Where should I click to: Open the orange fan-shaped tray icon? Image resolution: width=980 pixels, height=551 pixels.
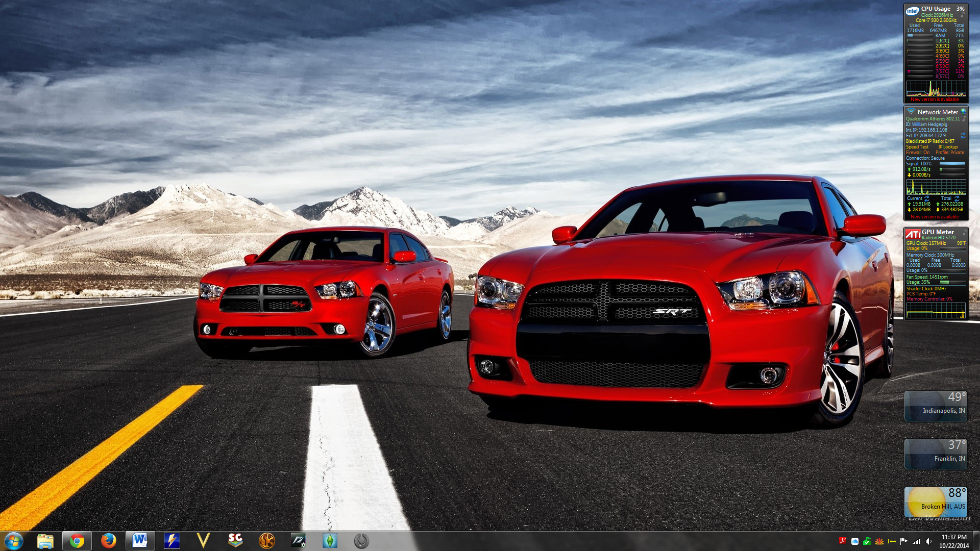(879, 541)
